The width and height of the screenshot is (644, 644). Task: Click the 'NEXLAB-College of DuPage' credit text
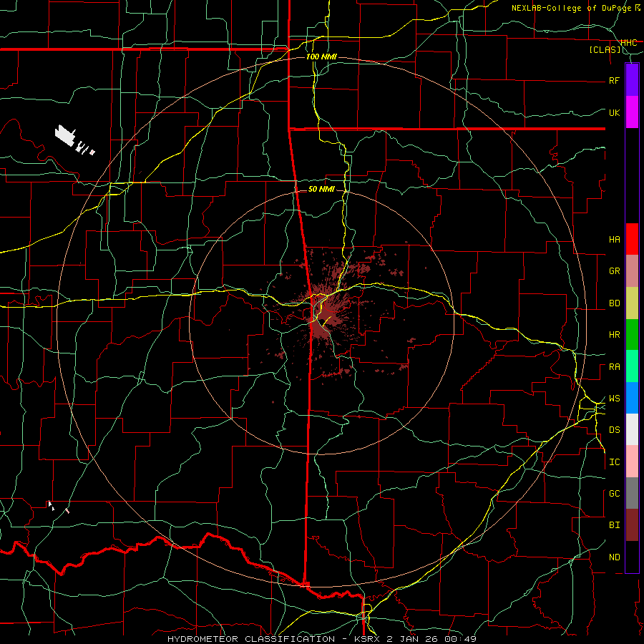click(572, 8)
